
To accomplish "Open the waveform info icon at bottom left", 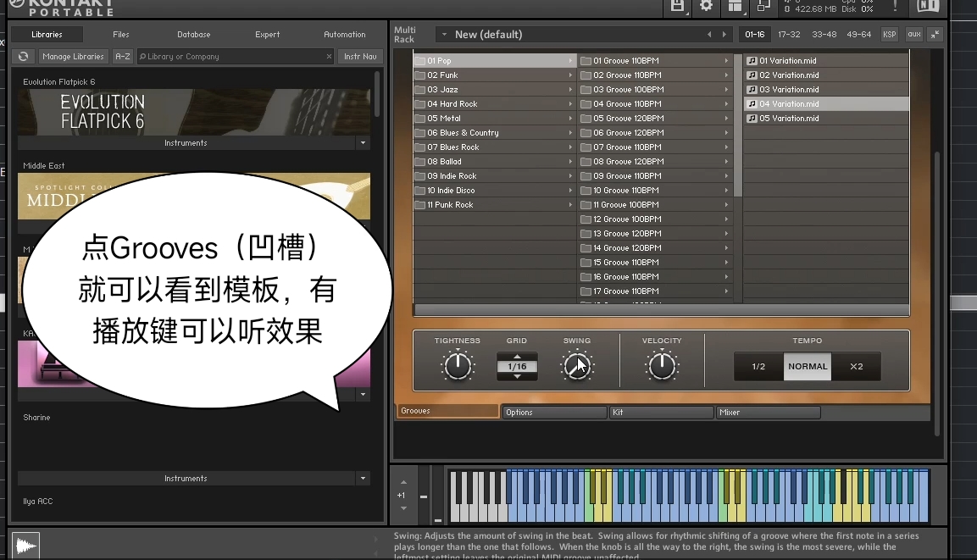I will 25,546.
